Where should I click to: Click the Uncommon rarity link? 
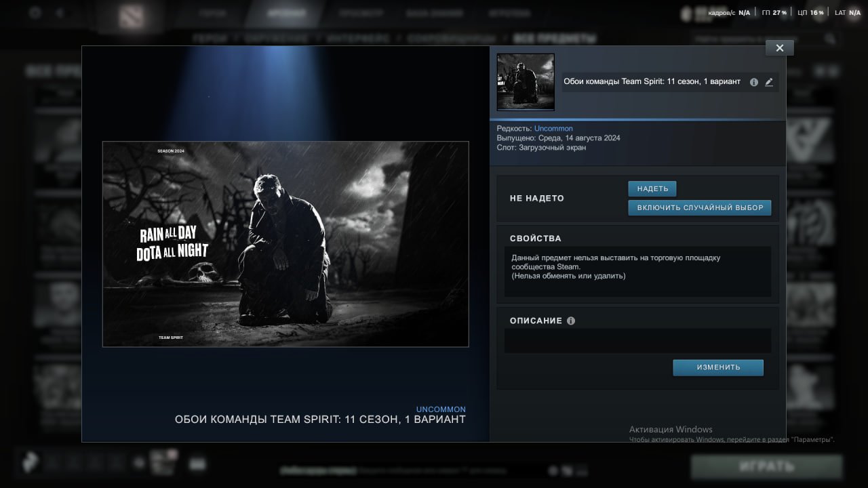553,128
